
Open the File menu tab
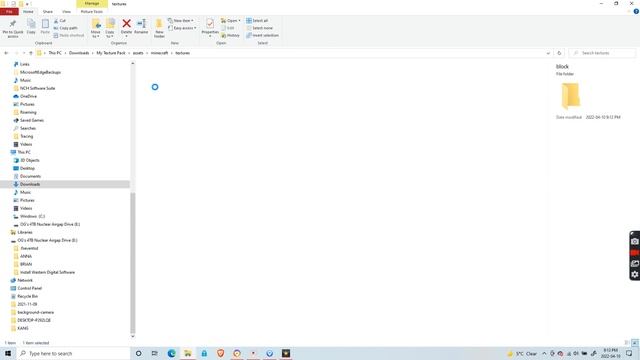9,11
